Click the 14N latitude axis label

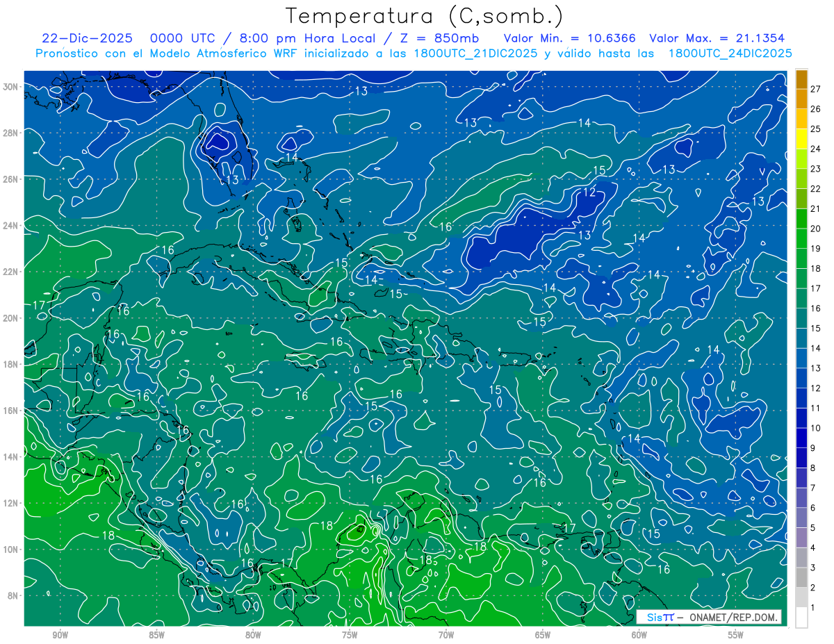click(x=10, y=456)
